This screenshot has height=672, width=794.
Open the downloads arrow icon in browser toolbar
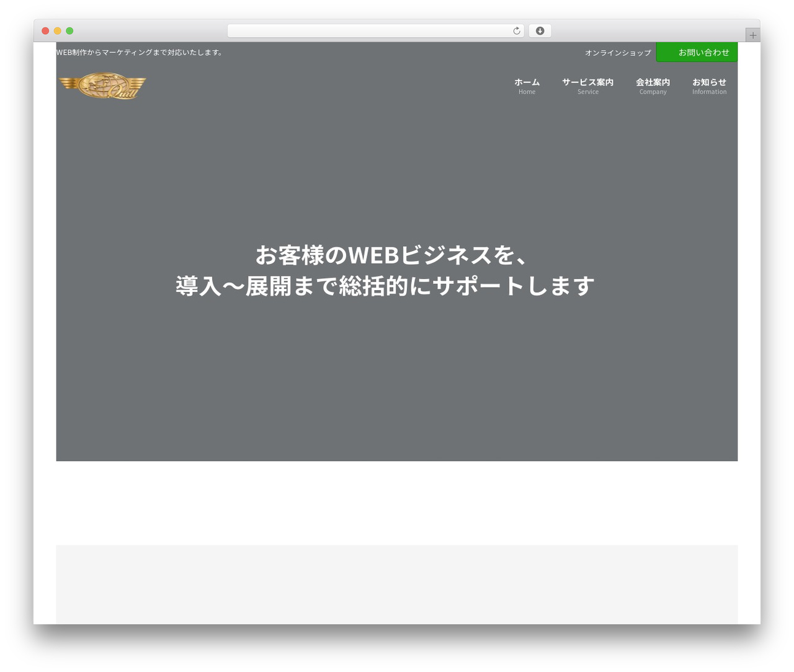(540, 31)
